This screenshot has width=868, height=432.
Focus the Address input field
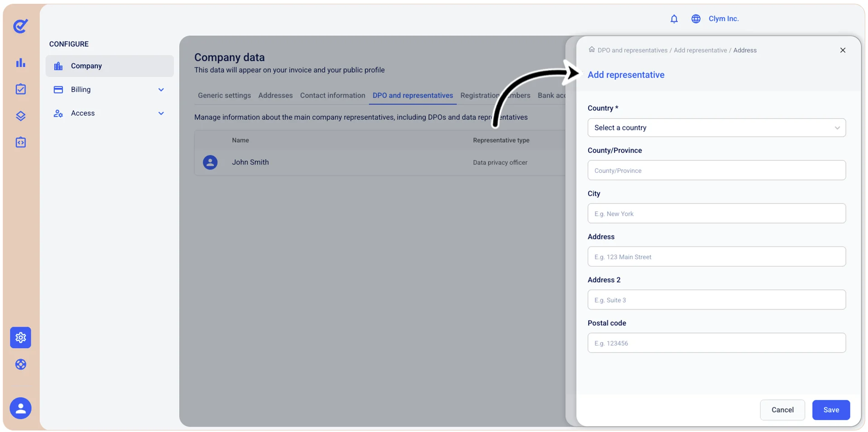(716, 256)
